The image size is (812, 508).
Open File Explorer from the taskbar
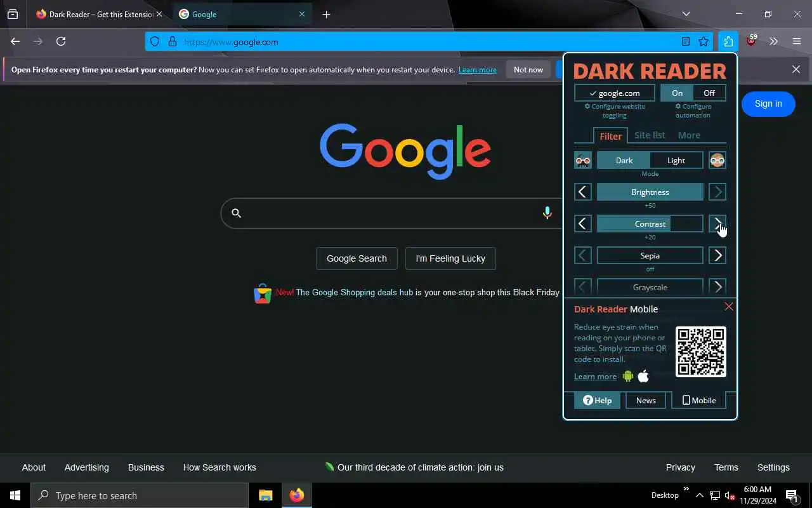pos(265,495)
